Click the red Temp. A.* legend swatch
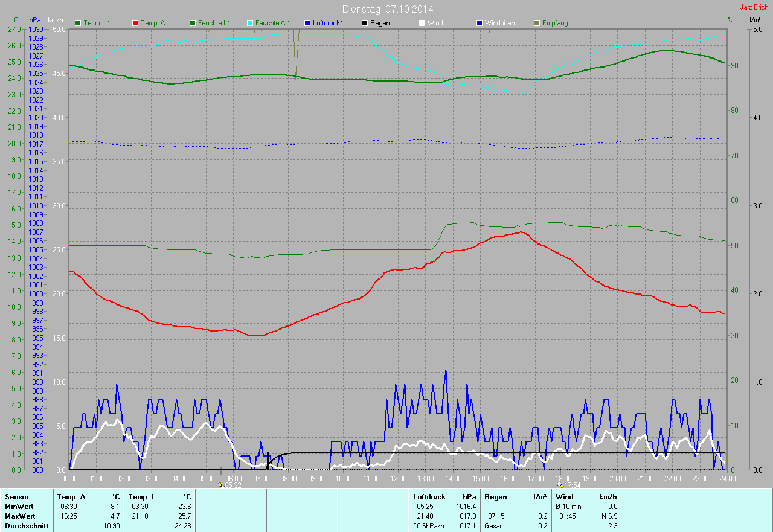Screen dimensions: 773x532 click(135, 23)
